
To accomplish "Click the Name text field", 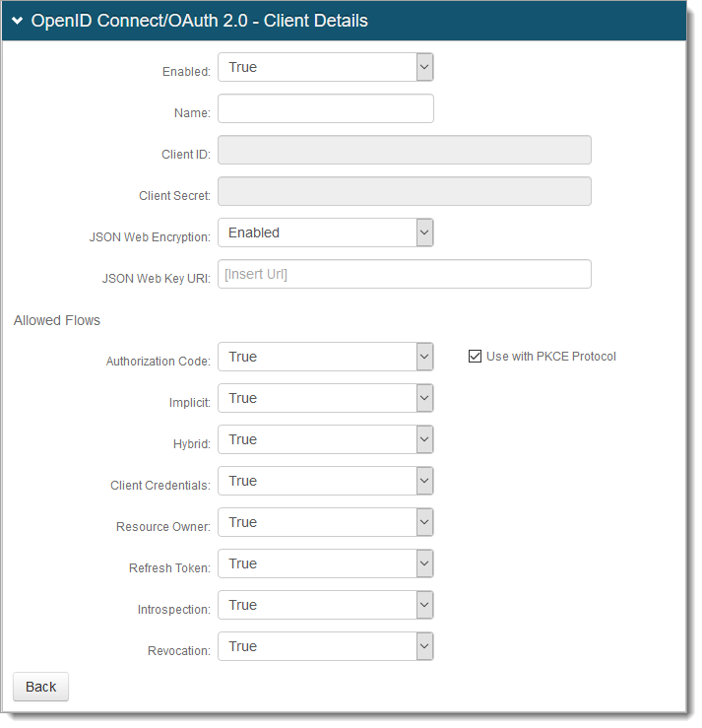I will [325, 109].
